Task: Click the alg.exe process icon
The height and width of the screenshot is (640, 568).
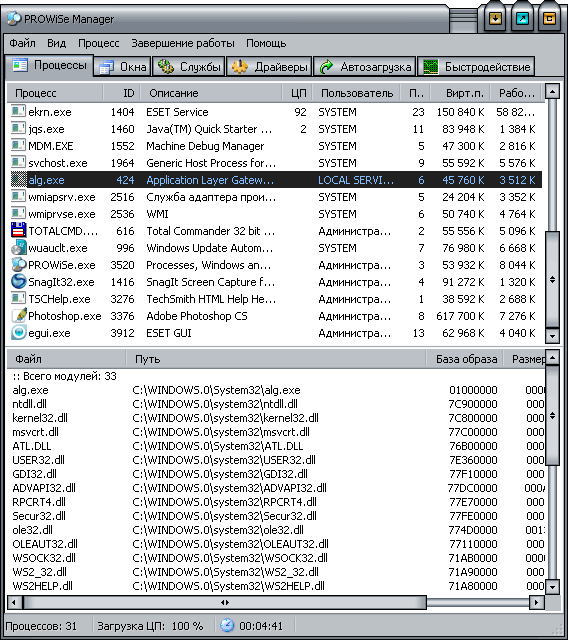Action: 18,180
